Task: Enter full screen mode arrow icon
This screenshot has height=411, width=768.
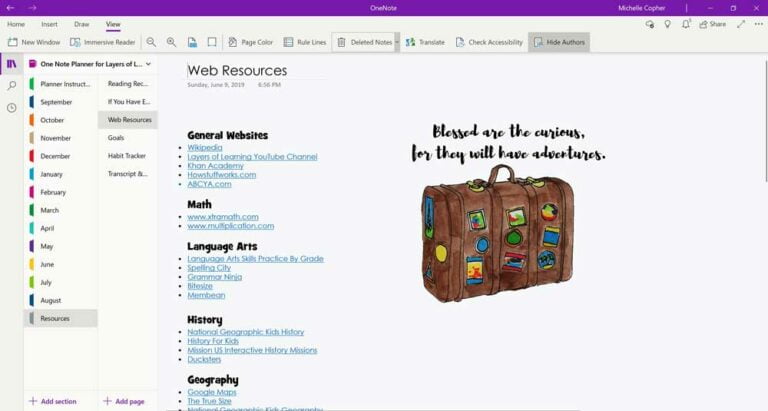Action: (x=741, y=24)
